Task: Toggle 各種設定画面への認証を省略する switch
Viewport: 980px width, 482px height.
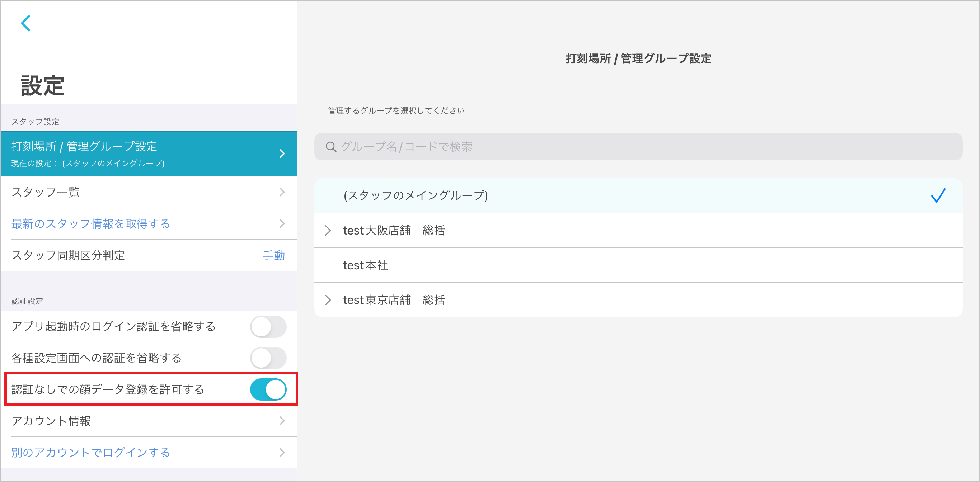Action: [268, 358]
